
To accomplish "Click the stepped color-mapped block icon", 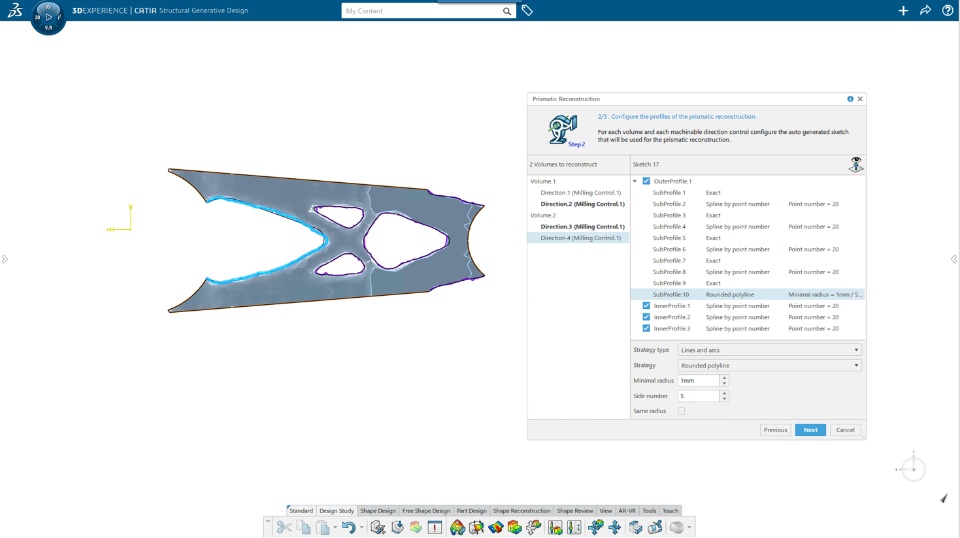I will (x=514, y=527).
